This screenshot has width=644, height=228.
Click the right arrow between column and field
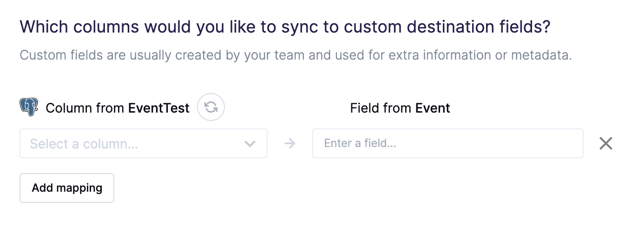290,143
